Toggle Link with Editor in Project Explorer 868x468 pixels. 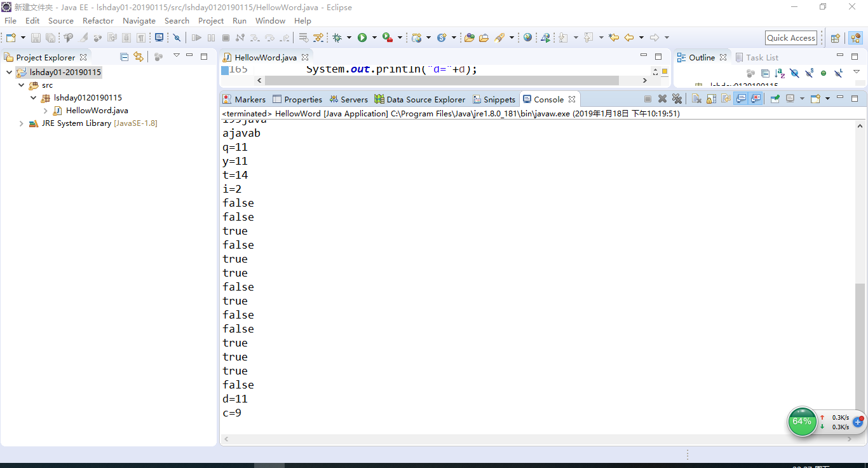point(139,57)
